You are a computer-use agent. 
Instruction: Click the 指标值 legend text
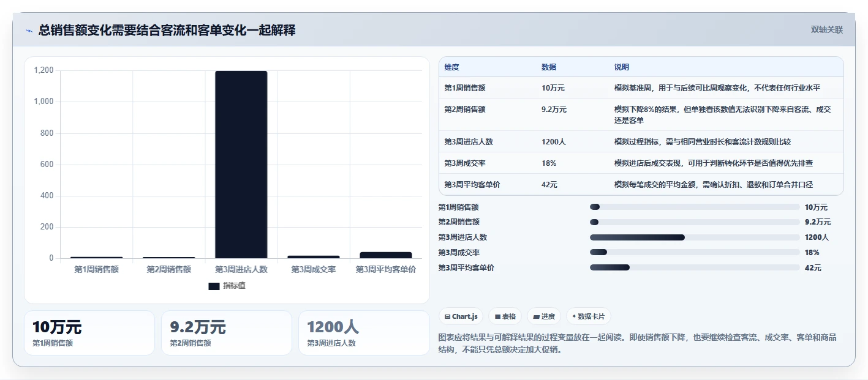pyautogui.click(x=234, y=286)
